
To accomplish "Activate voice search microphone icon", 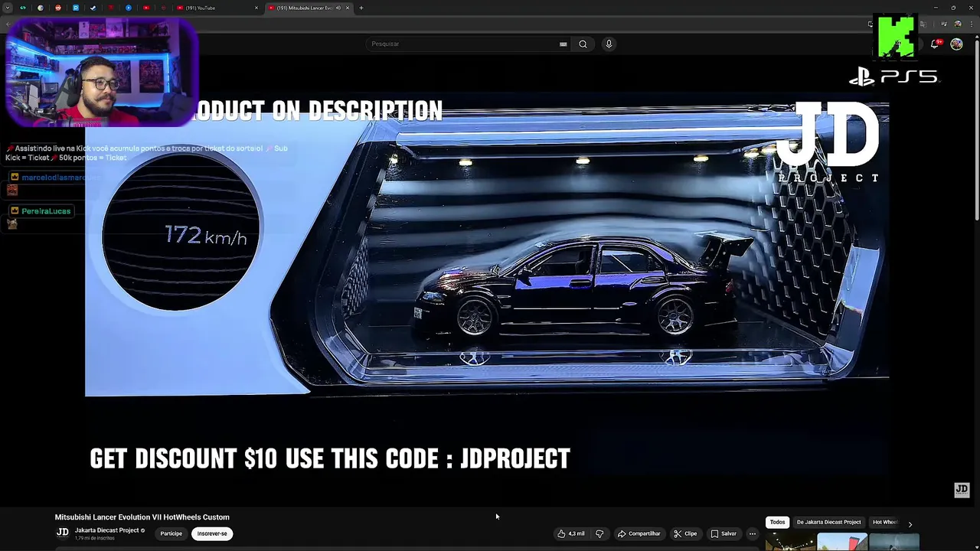I will point(609,44).
